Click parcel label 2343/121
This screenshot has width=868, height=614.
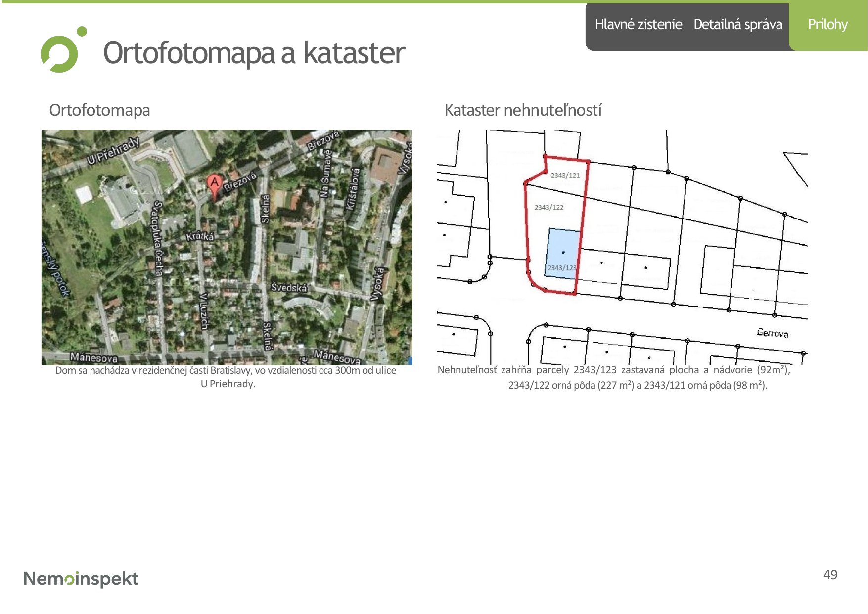coord(565,175)
